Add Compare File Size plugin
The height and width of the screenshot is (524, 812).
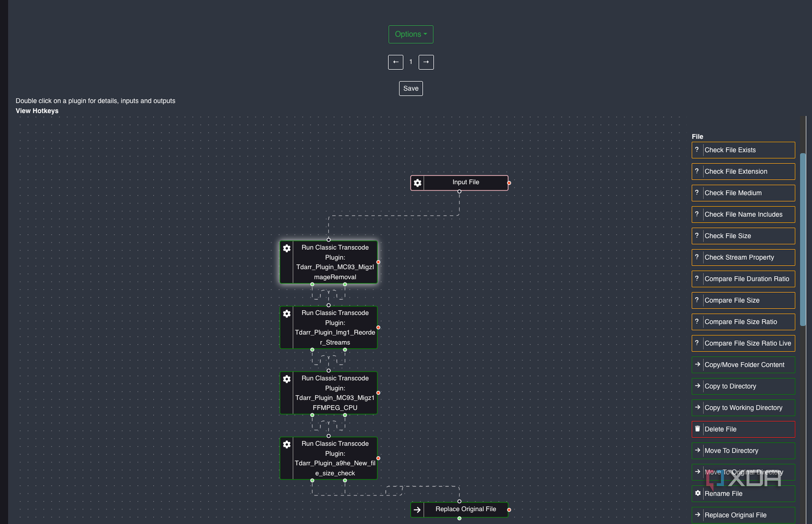click(x=743, y=300)
